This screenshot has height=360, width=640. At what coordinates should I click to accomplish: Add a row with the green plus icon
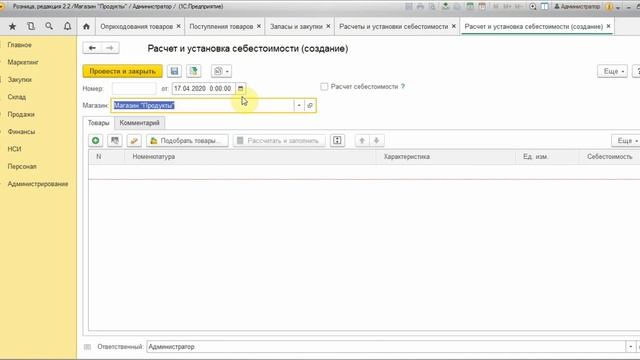[x=96, y=140]
